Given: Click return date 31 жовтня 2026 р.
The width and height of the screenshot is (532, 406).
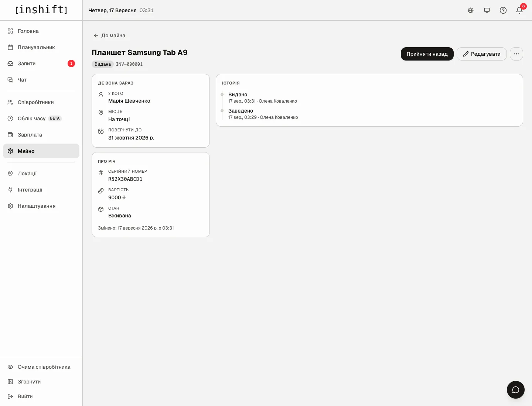Looking at the screenshot, I should [x=131, y=138].
